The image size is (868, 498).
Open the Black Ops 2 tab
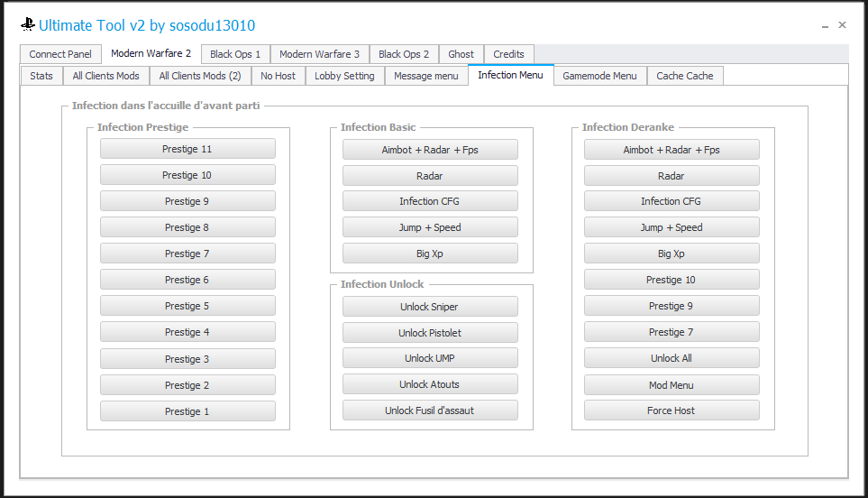pos(404,54)
